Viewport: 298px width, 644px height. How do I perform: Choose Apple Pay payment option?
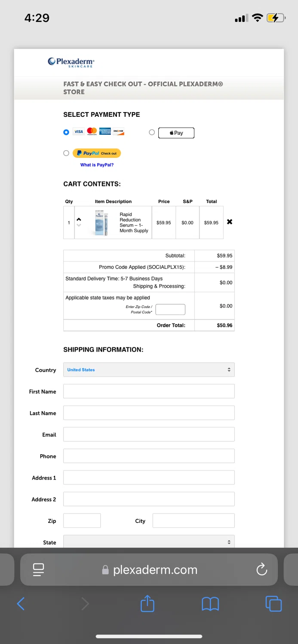tap(152, 133)
